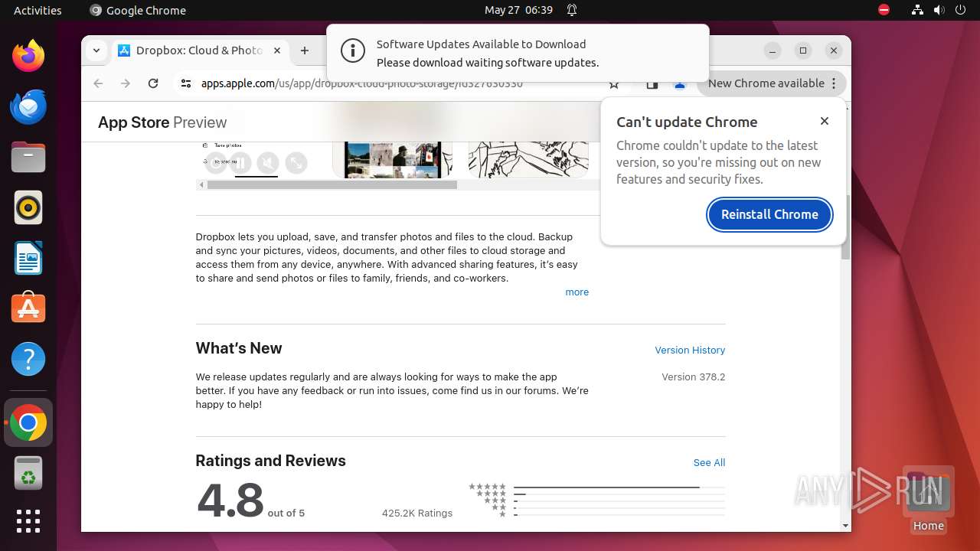Click the What's New heading
The image size is (980, 551).
238,348
